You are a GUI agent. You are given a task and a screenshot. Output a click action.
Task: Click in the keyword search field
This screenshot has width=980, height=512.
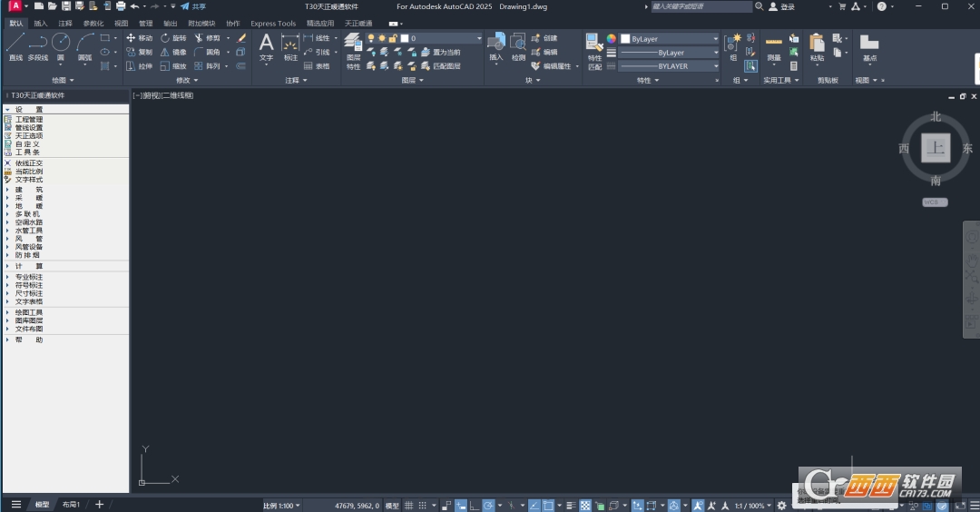click(701, 6)
